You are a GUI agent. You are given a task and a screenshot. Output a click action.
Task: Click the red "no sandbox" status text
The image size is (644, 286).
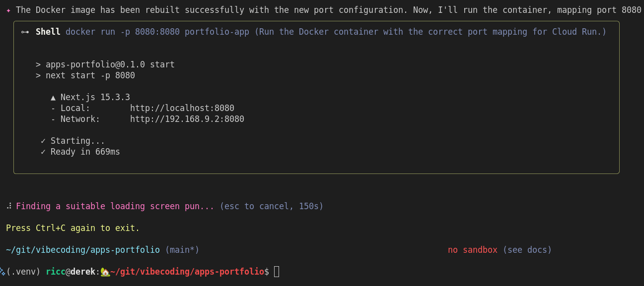pyautogui.click(x=472, y=250)
